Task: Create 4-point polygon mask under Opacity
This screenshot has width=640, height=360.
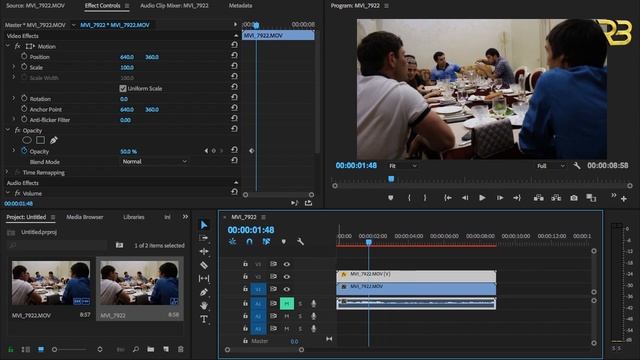Action: point(40,140)
